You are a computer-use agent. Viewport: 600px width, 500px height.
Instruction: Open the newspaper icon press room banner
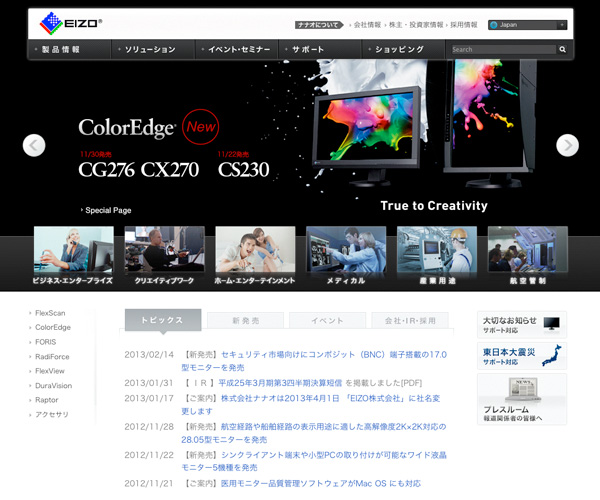click(521, 398)
